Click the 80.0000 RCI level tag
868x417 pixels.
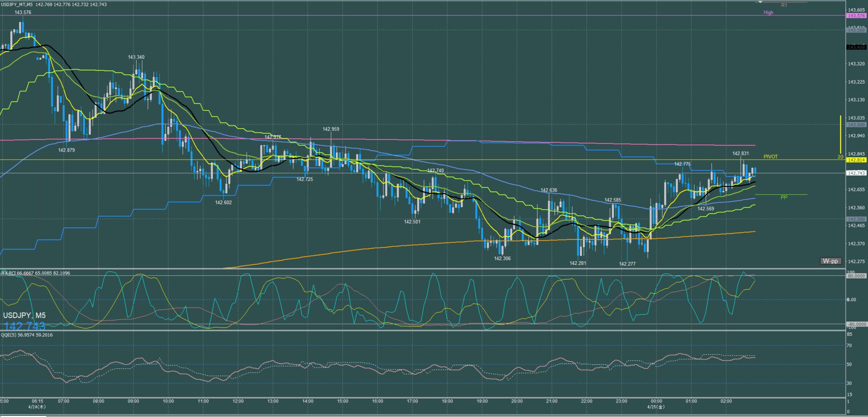pyautogui.click(x=857, y=276)
